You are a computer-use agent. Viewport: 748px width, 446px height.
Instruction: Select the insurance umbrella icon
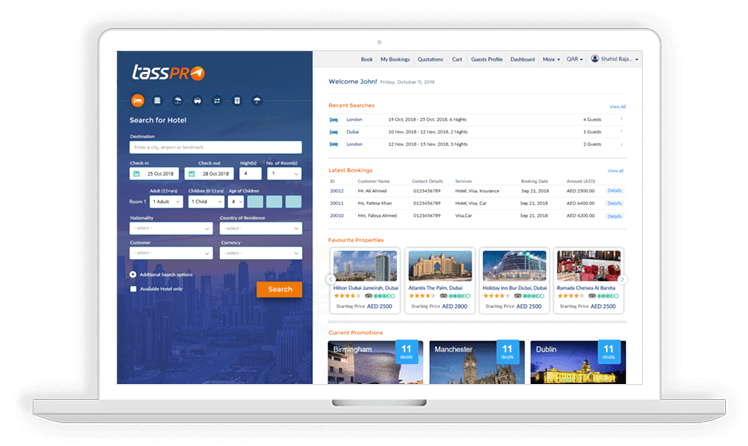pyautogui.click(x=257, y=101)
